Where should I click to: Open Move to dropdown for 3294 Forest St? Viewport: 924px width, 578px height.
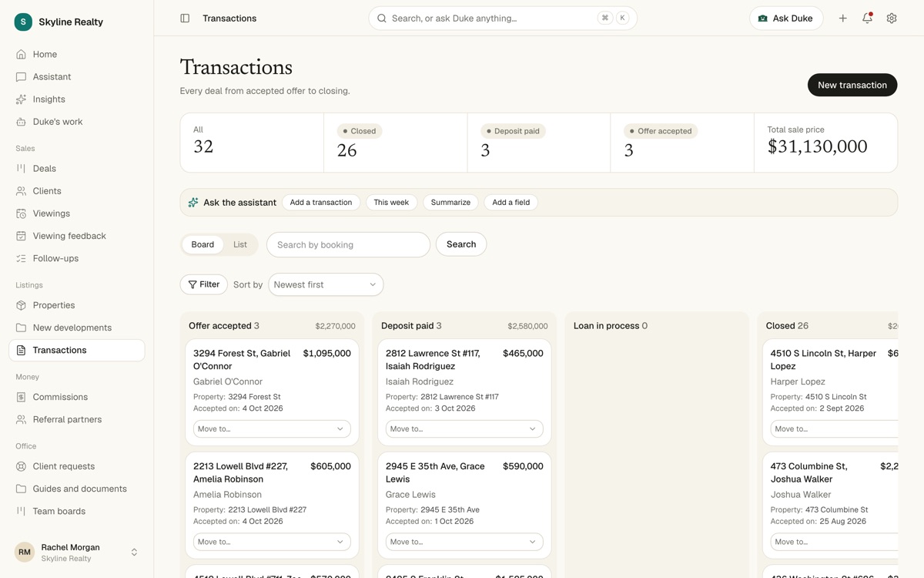[272, 429]
